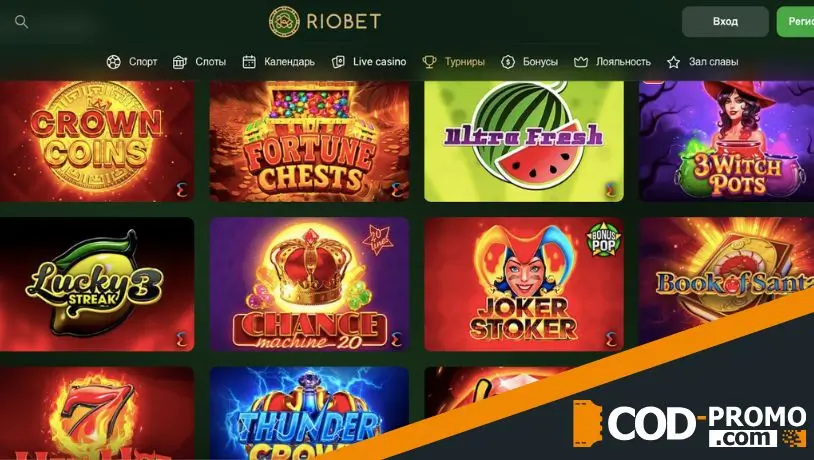Select the Lucky Streak 3 game tile
This screenshot has width=814, height=460.
97,284
